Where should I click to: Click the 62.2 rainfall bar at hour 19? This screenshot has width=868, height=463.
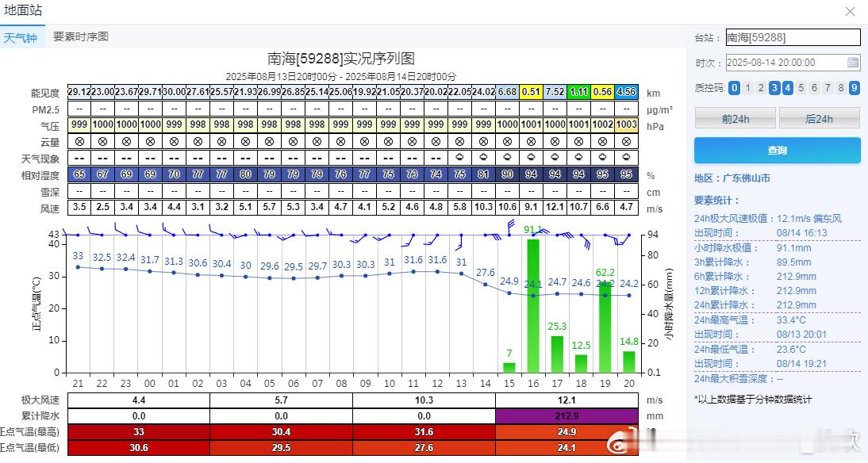(605, 327)
